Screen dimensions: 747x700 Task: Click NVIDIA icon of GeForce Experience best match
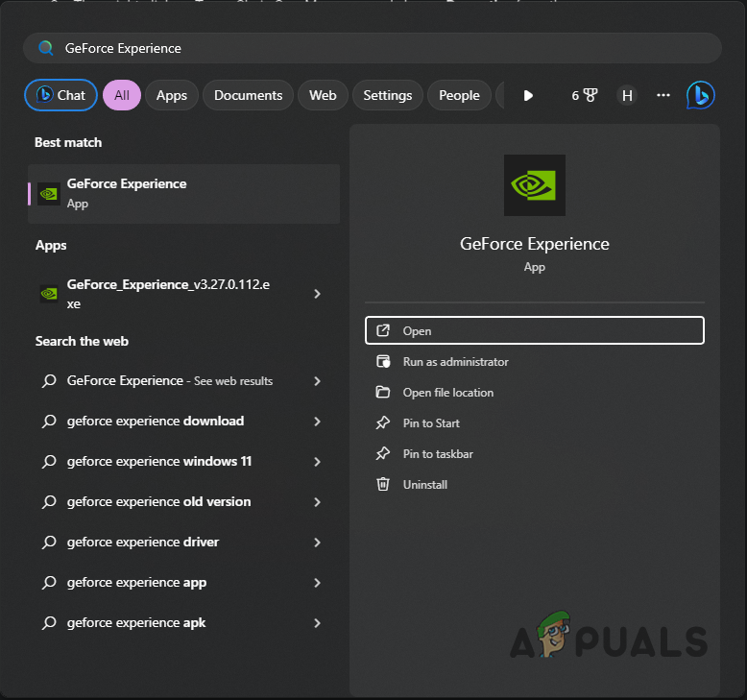(x=49, y=193)
